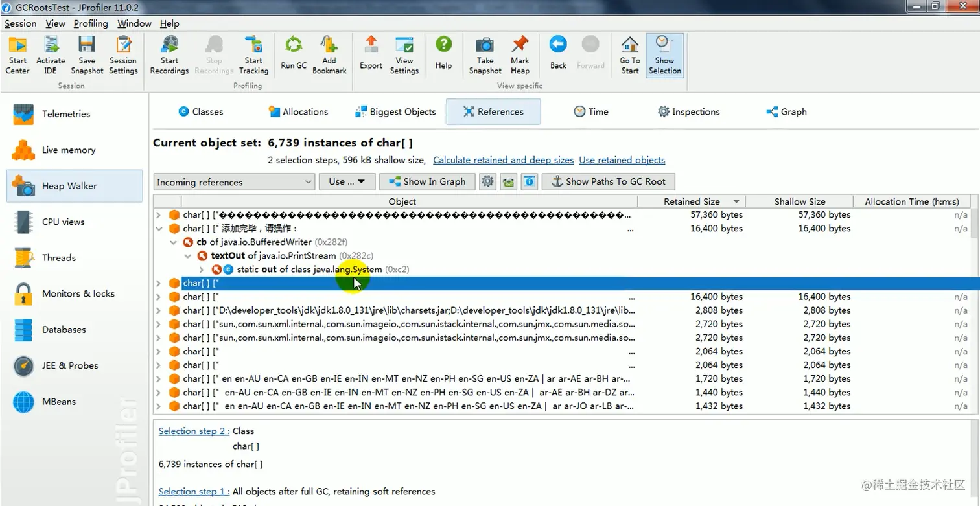Open CPU views section
Image resolution: width=980 pixels, height=506 pixels.
75,222
